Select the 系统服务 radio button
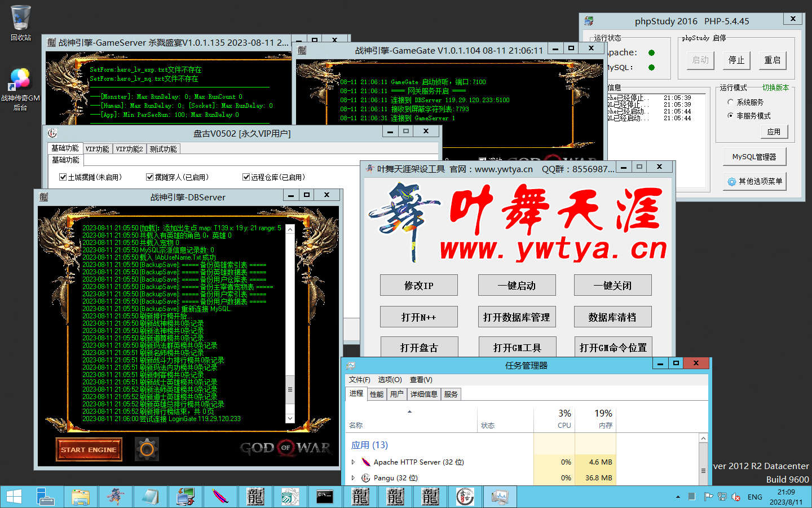 click(731, 102)
